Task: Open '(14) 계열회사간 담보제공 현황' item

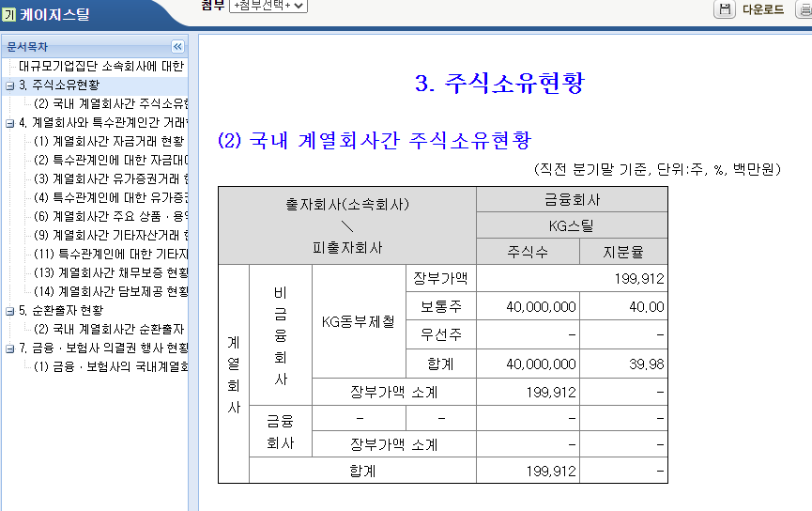Action: 111,291
